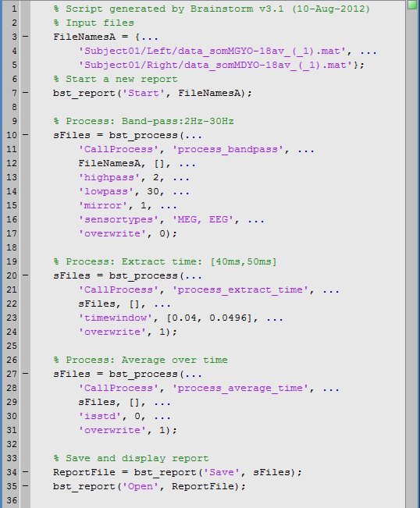Click 'overwrite', 0 on line 17
The width and height of the screenshot is (420, 508).
click(128, 233)
